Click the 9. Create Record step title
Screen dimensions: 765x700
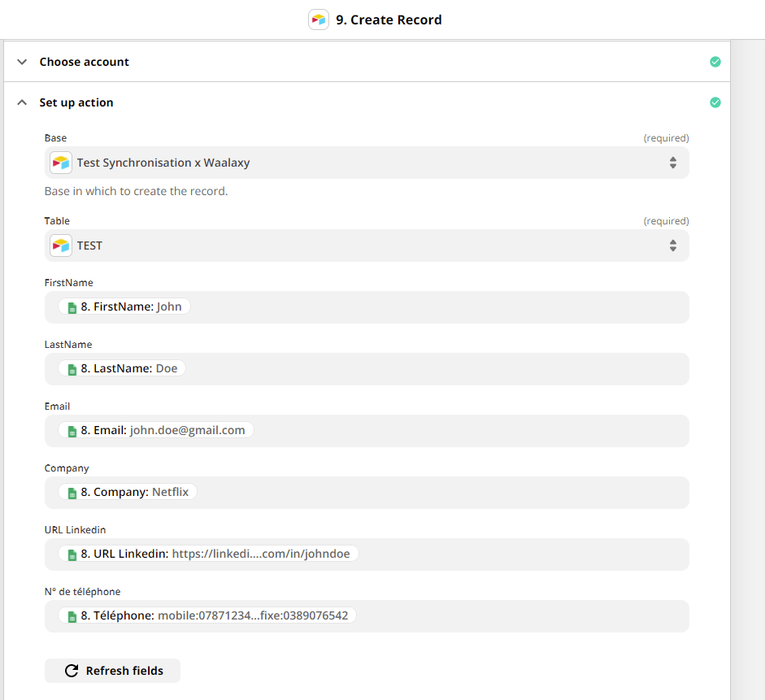(389, 20)
